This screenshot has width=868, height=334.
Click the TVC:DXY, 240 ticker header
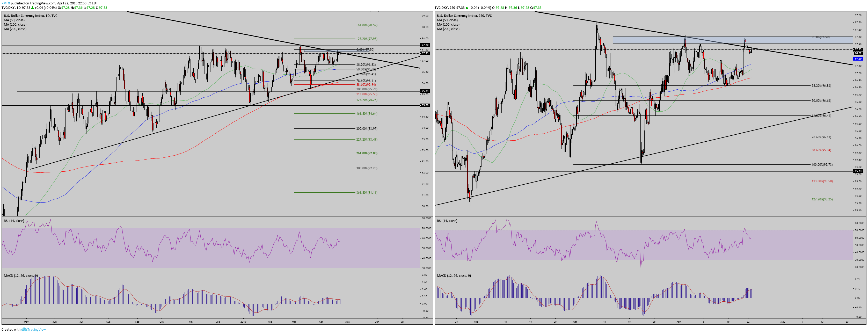445,8
